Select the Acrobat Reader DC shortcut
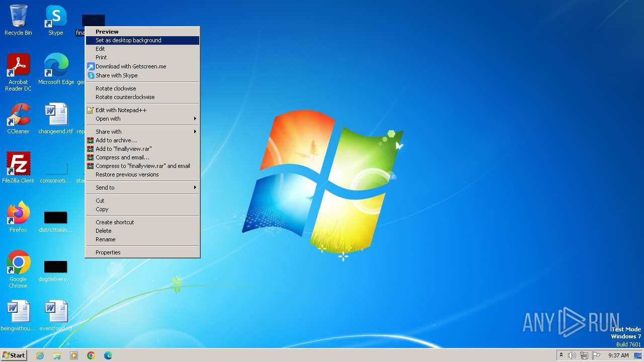This screenshot has height=362, width=644. click(18, 72)
